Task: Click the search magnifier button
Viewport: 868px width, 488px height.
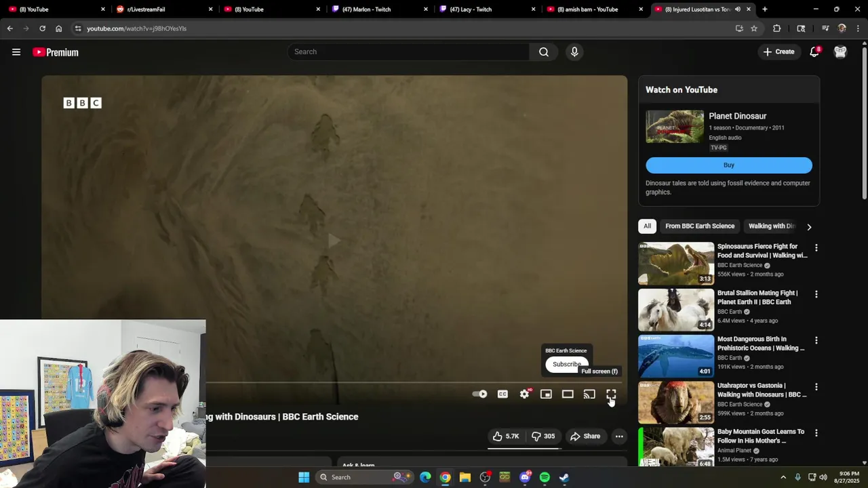Action: click(x=544, y=52)
